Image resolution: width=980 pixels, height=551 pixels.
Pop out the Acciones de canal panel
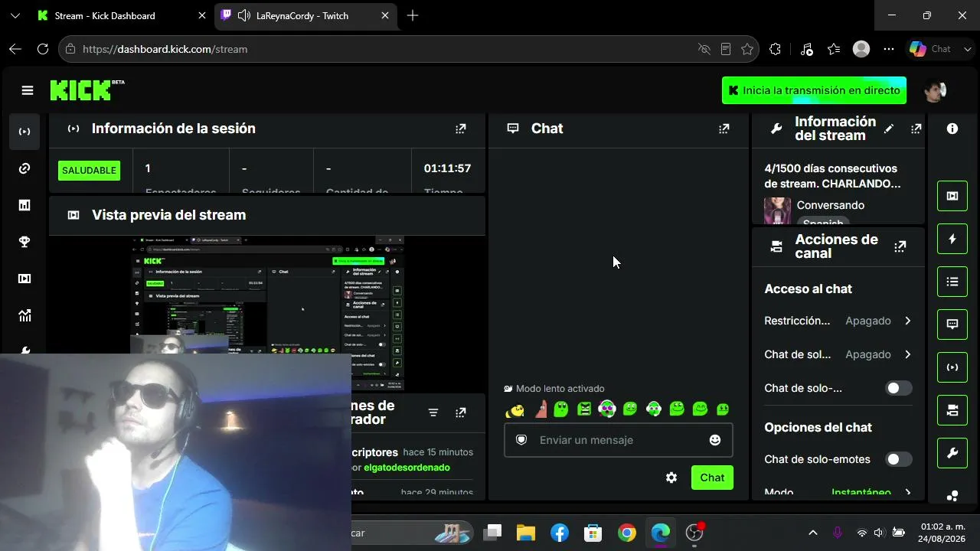900,246
